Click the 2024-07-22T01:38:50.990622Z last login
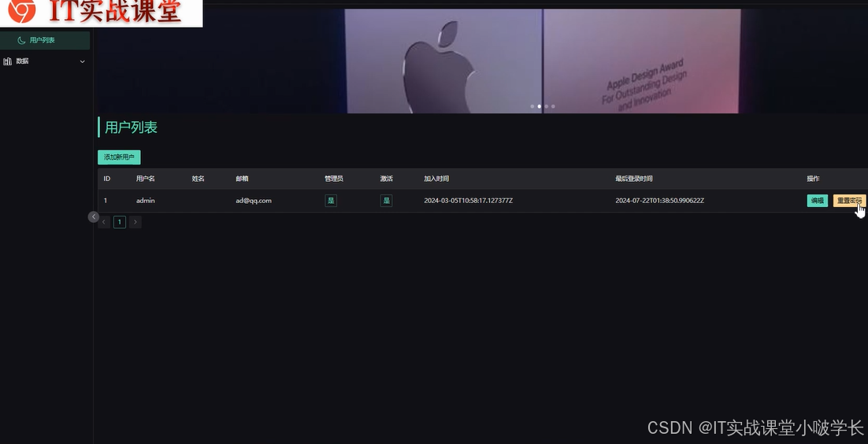This screenshot has height=444, width=868. (x=660, y=201)
